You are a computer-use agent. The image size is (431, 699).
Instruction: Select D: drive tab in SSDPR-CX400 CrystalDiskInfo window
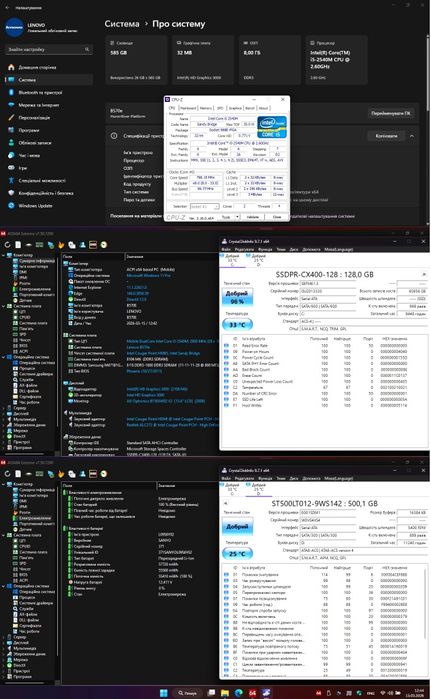coord(259,259)
